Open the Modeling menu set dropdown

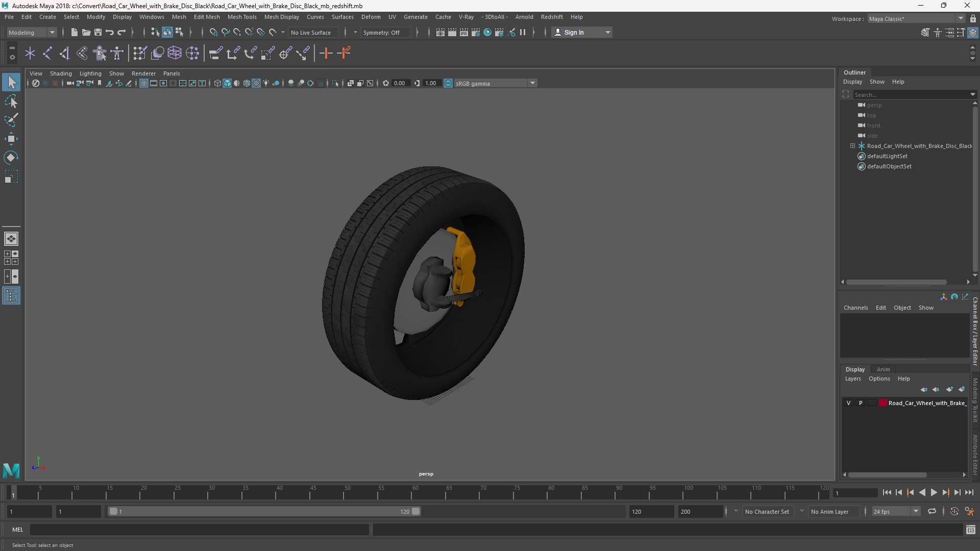point(32,32)
